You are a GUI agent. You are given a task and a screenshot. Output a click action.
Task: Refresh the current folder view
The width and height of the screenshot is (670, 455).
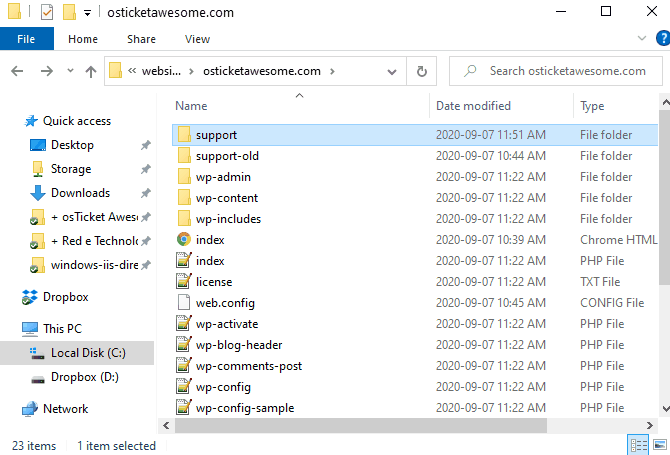click(422, 71)
